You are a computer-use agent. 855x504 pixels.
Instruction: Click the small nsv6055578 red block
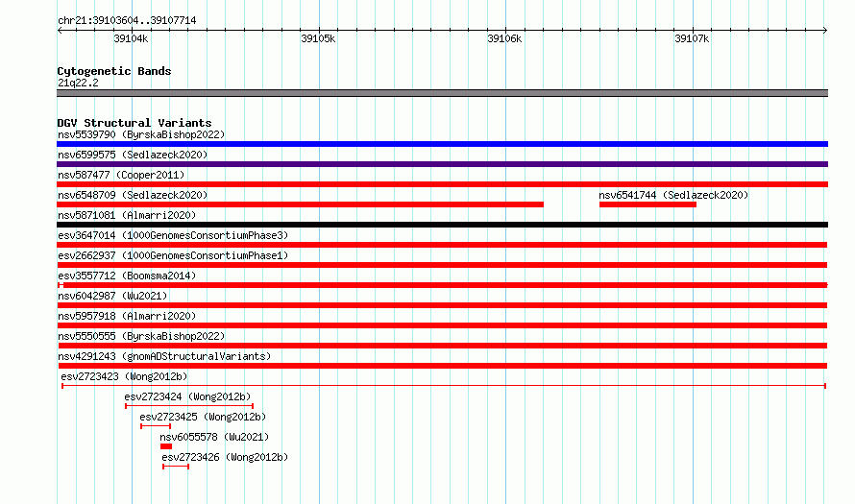coord(166,446)
